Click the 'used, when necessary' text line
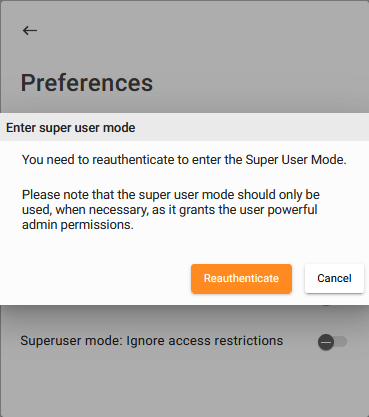 click(170, 210)
